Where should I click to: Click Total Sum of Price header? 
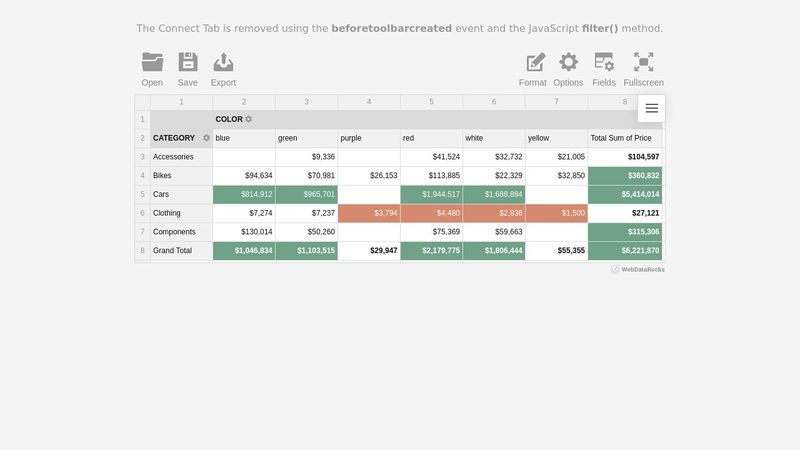click(x=625, y=138)
